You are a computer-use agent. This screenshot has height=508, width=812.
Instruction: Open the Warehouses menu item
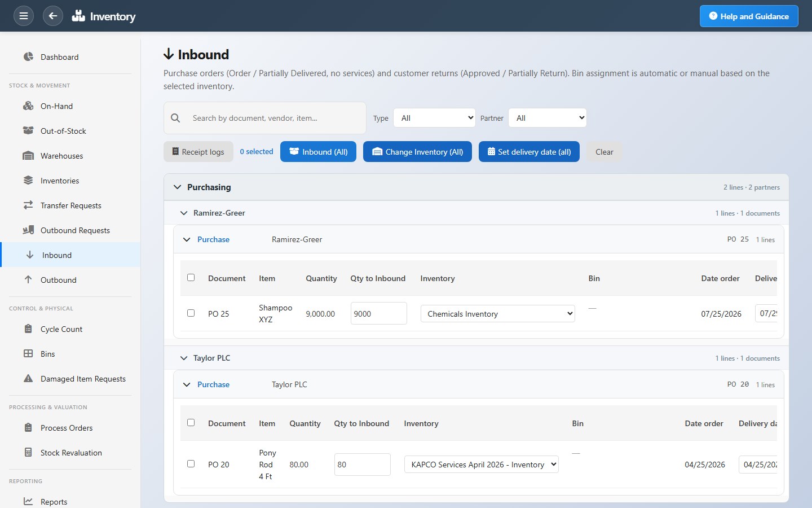tap(70, 156)
